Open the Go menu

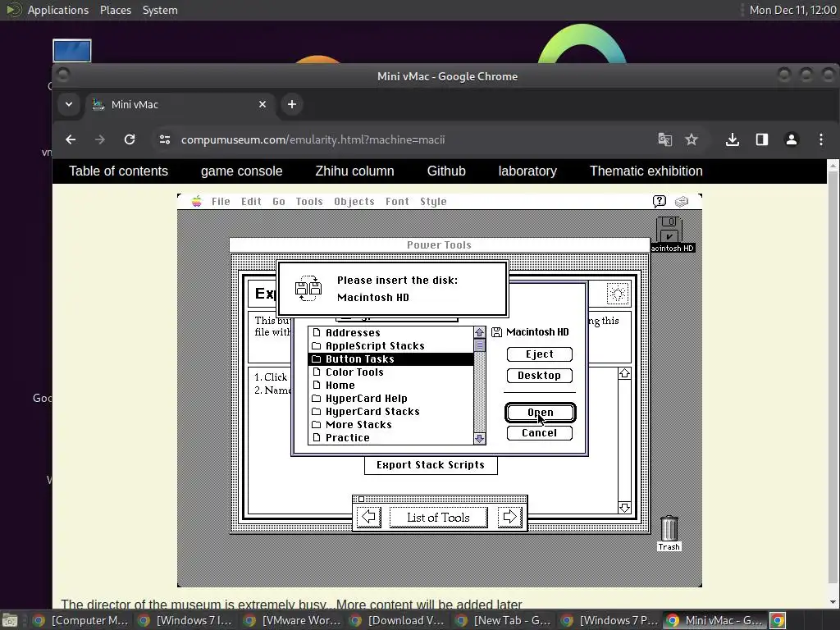pos(279,202)
